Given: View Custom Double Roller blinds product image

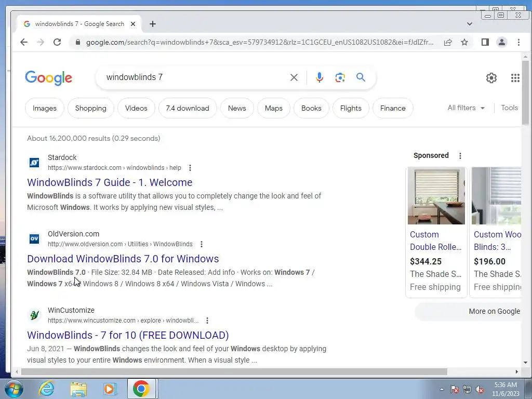Looking at the screenshot, I should tap(436, 196).
